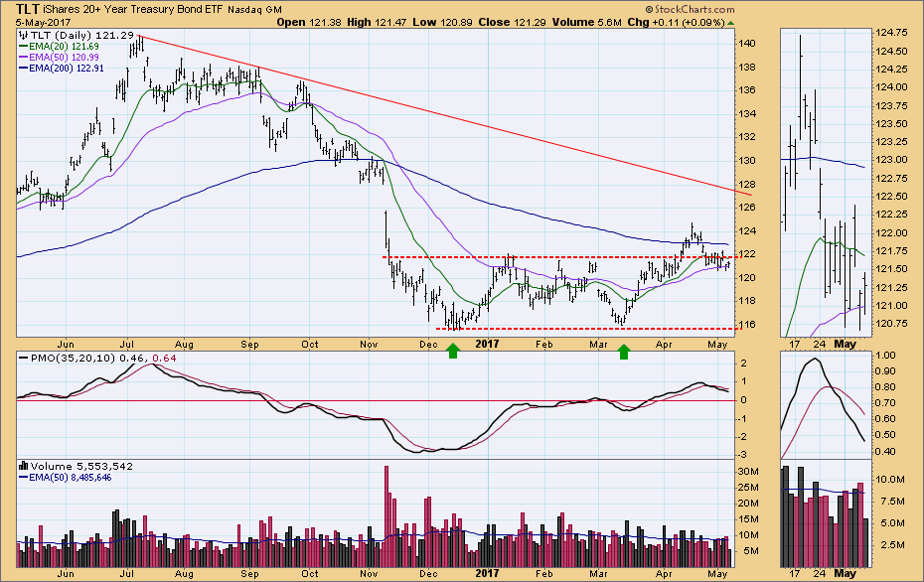Image resolution: width=924 pixels, height=582 pixels.
Task: Click the green up-arrow near March
Action: 624,352
